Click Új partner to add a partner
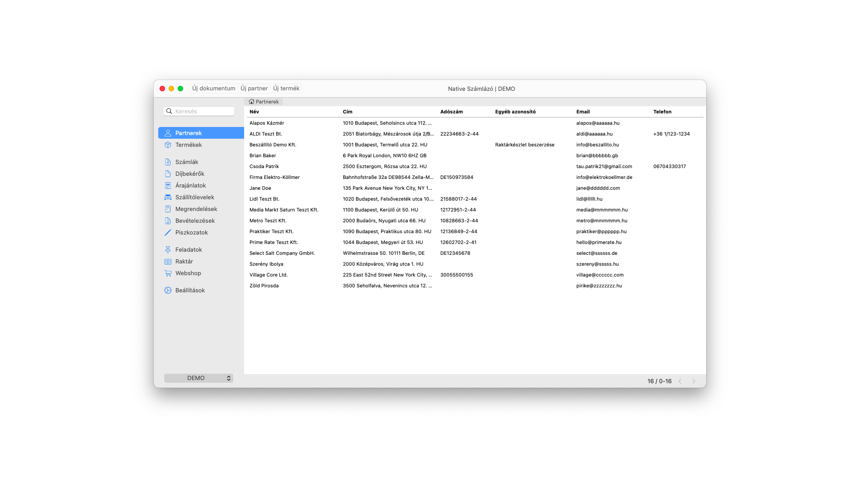 (x=254, y=88)
